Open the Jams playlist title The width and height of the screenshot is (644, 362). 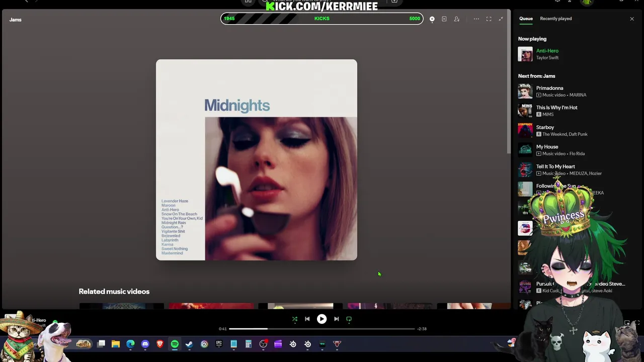(15, 20)
